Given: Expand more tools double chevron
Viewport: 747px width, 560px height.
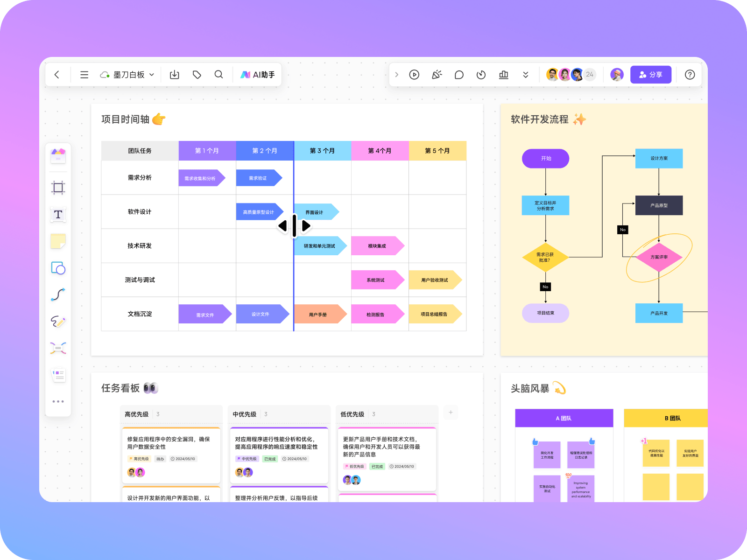Looking at the screenshot, I should [x=526, y=75].
